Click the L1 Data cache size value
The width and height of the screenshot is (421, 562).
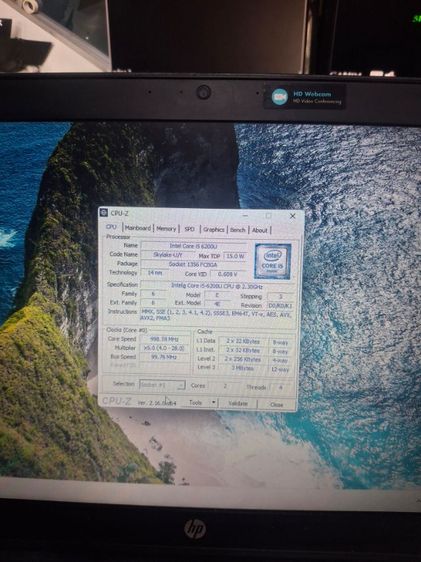(243, 341)
